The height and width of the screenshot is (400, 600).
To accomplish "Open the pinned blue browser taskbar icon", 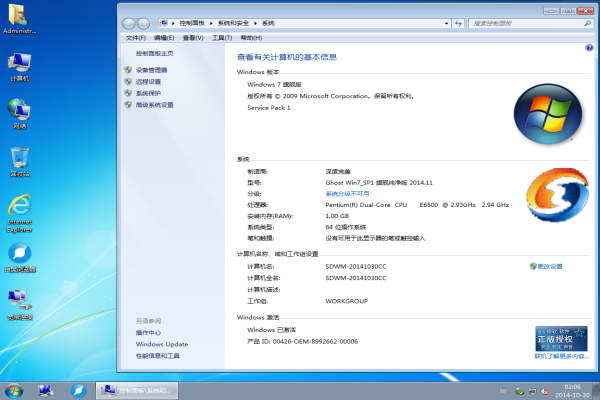I will click(x=78, y=391).
